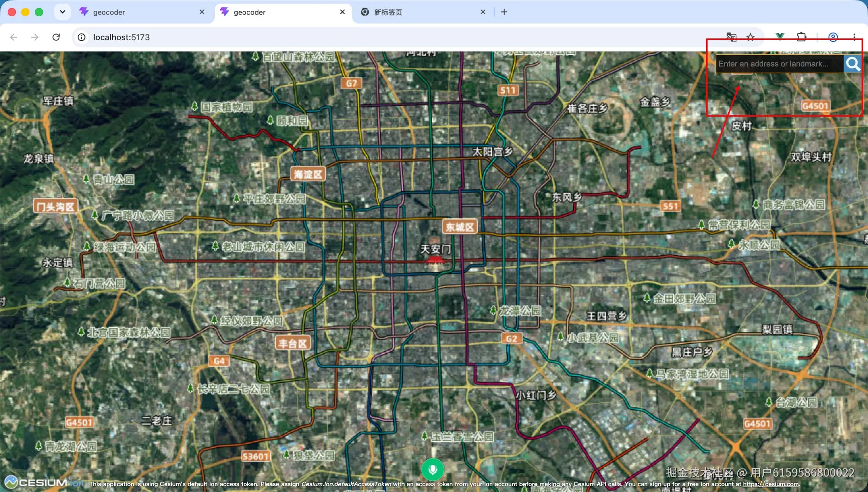
Task: Translate this page icon
Action: pos(731,37)
